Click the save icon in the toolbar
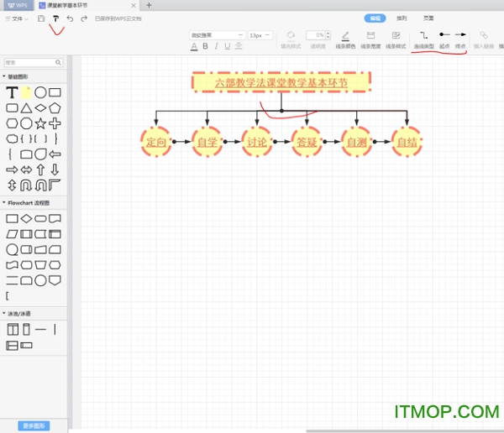Viewport: 504px width, 433px height. click(x=41, y=18)
